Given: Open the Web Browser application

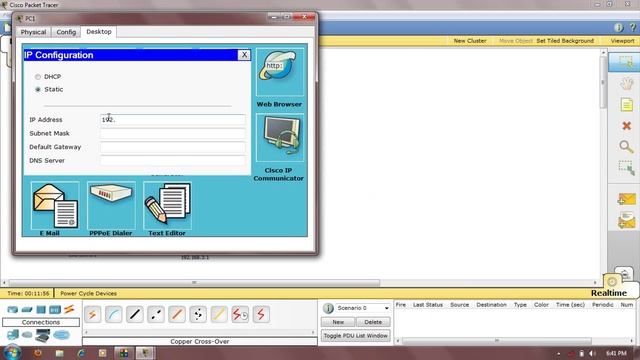Looking at the screenshot, I should point(280,72).
